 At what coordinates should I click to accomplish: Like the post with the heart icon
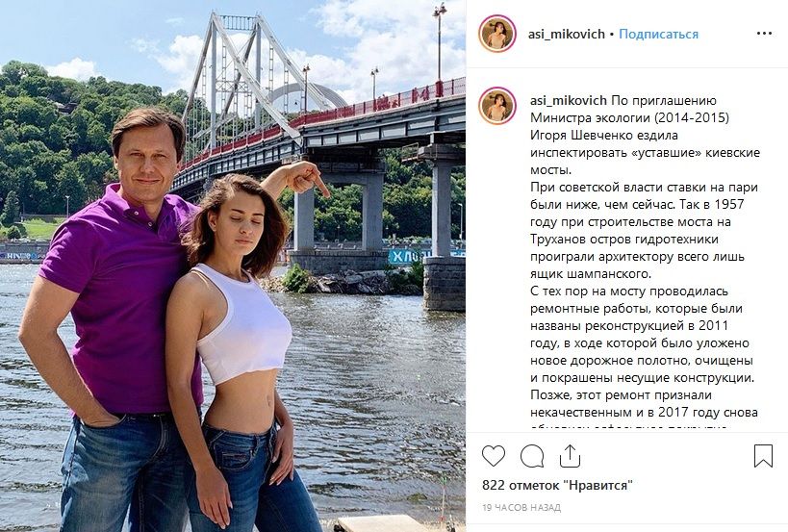click(493, 456)
